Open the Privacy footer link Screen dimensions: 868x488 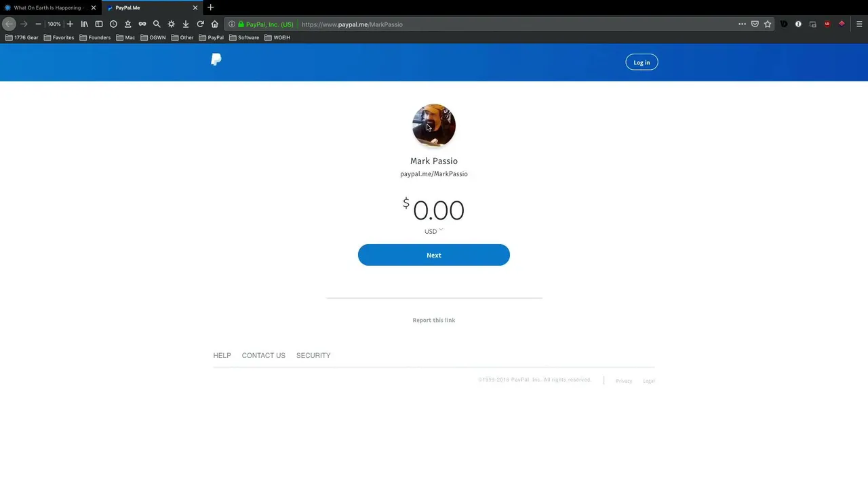pos(624,381)
